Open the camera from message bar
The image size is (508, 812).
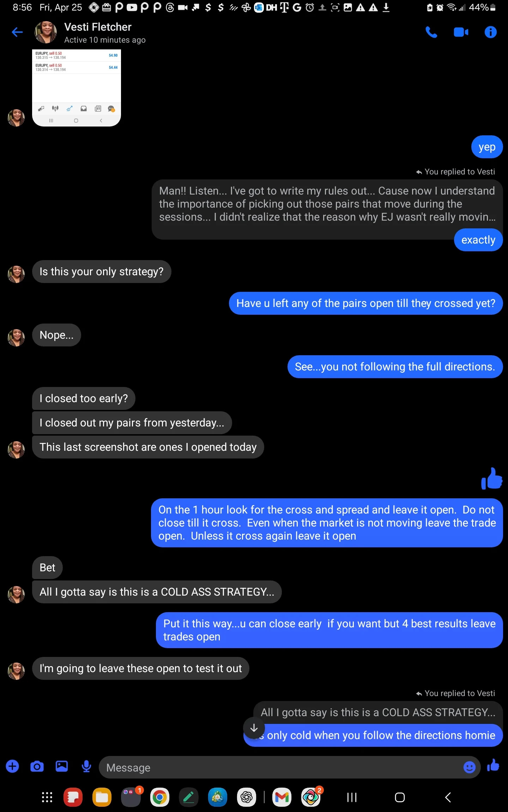click(37, 767)
